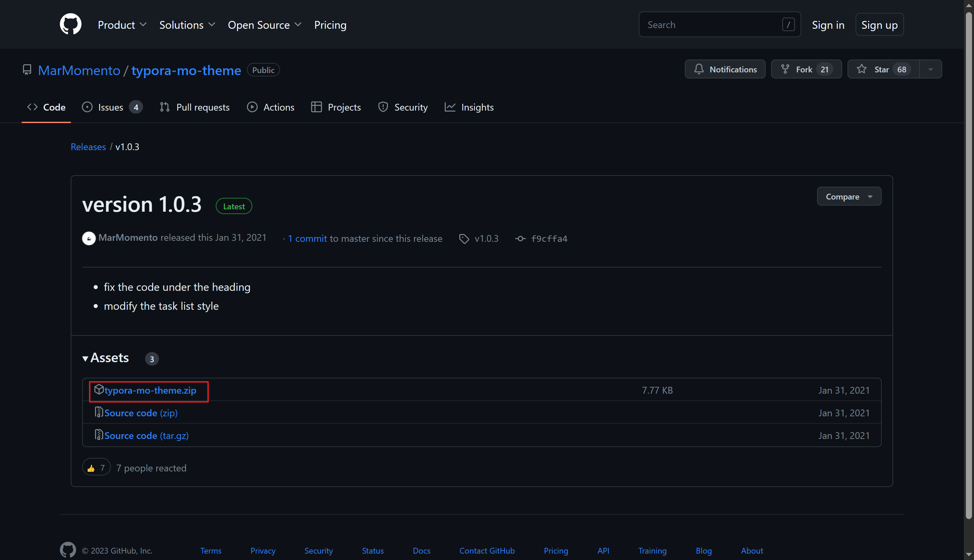The width and height of the screenshot is (974, 560).
Task: Open the Privacy footer link
Action: 263,551
